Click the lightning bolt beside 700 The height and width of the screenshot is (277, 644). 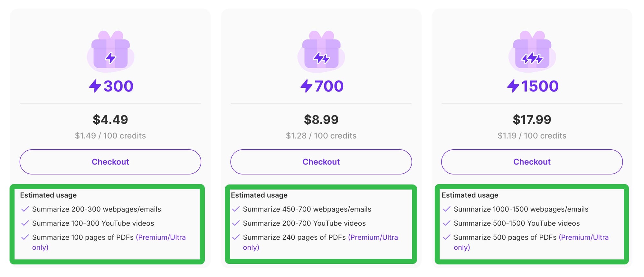click(x=307, y=86)
